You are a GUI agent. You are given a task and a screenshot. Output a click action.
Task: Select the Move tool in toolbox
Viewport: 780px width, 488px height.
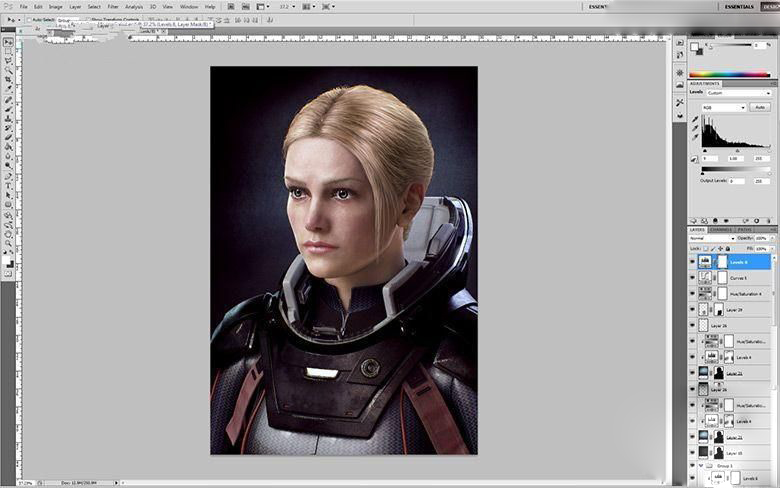tap(8, 42)
